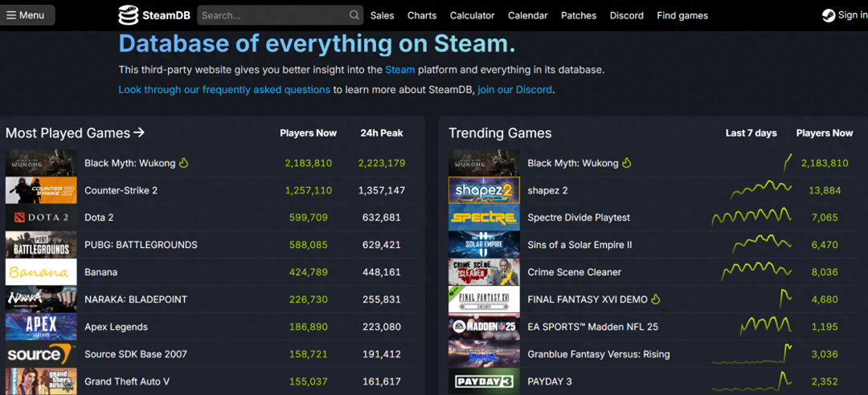
Task: Open NARAKA: BLADEPOINT game title
Action: [136, 299]
